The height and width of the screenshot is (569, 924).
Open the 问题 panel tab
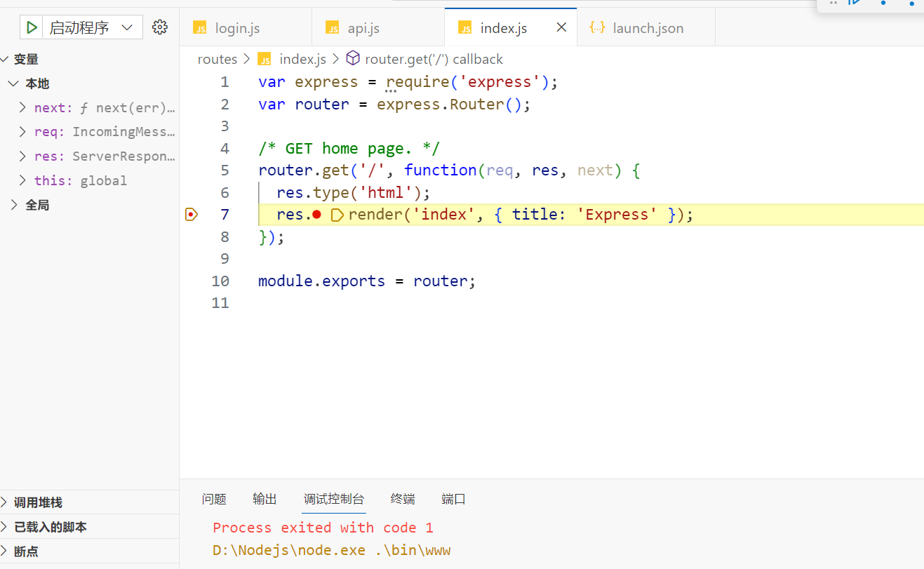214,499
